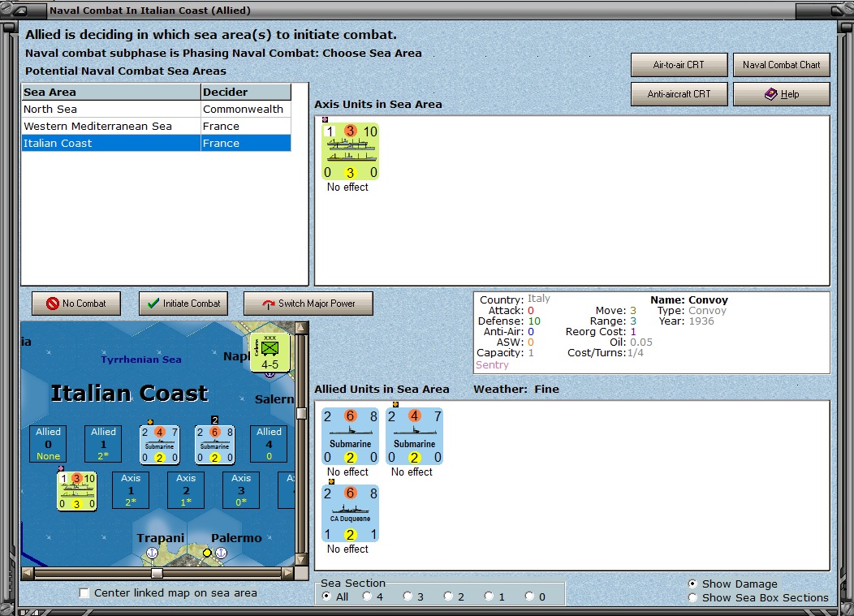Click the Switch Major Power button
The height and width of the screenshot is (616, 854).
tap(308, 304)
